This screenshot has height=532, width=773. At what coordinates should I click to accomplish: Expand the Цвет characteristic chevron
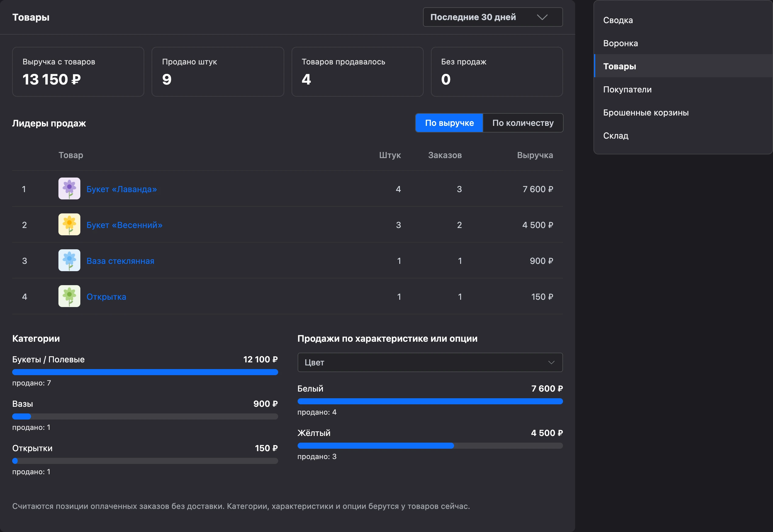point(551,362)
